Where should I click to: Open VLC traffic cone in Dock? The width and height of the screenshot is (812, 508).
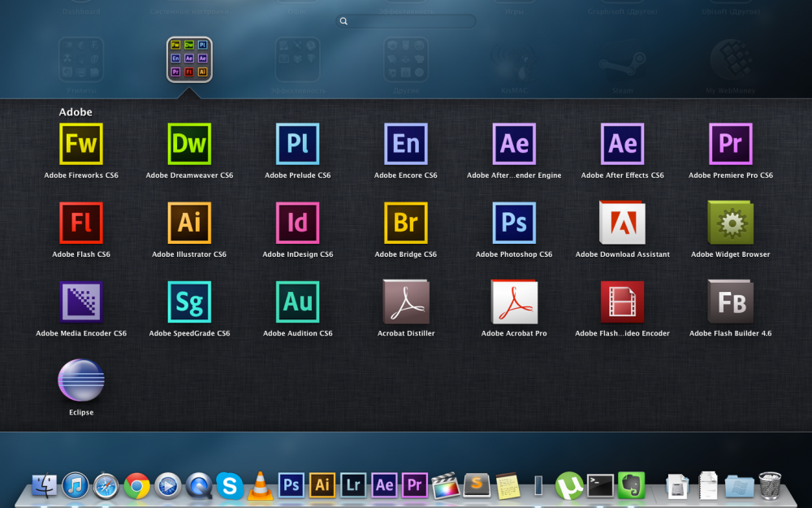point(260,485)
